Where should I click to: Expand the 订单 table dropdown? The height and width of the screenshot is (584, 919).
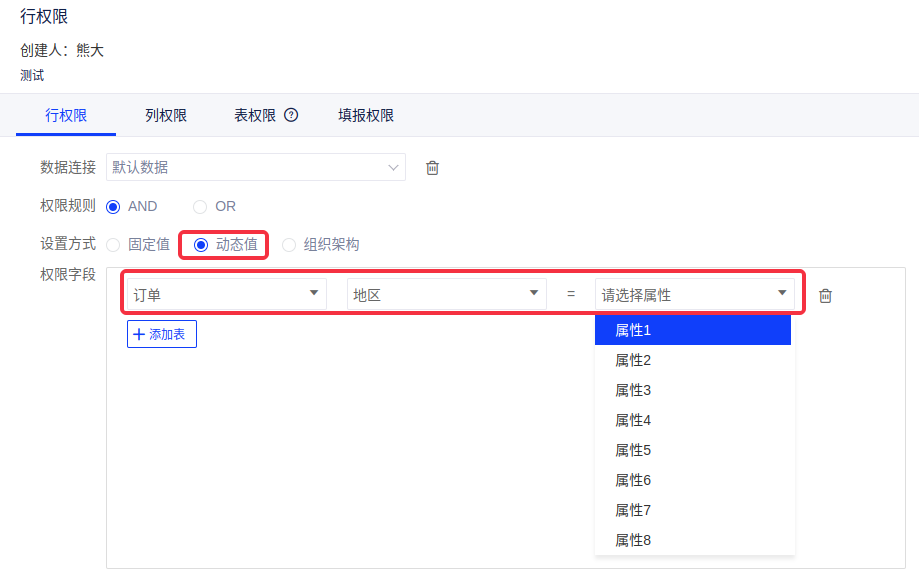click(227, 295)
